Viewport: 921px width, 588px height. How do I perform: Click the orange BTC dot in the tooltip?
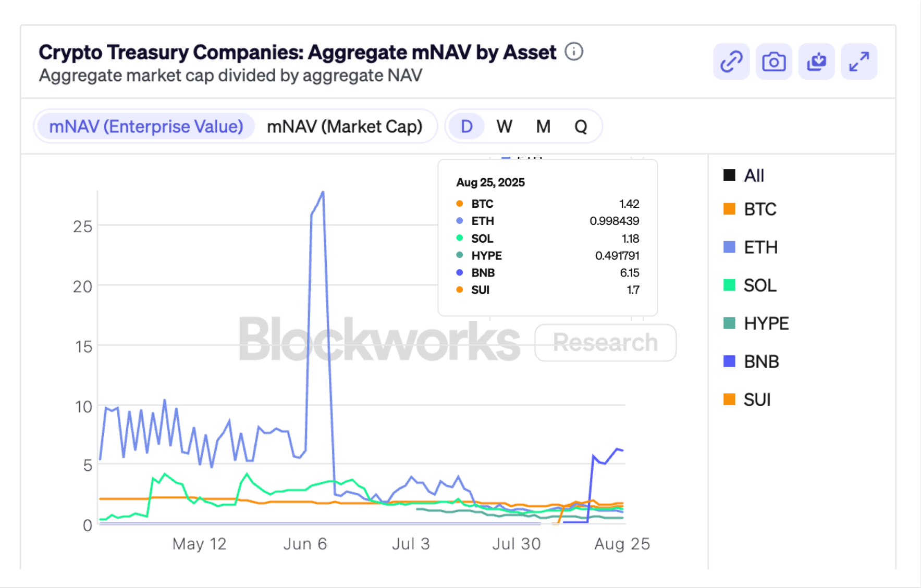click(x=461, y=204)
